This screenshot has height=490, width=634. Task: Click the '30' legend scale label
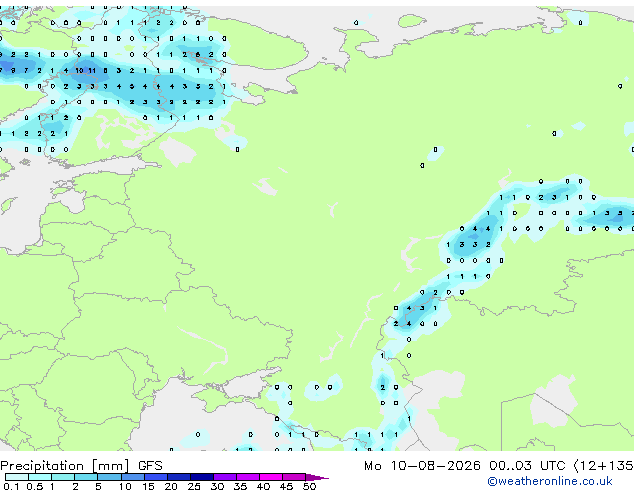(x=217, y=486)
